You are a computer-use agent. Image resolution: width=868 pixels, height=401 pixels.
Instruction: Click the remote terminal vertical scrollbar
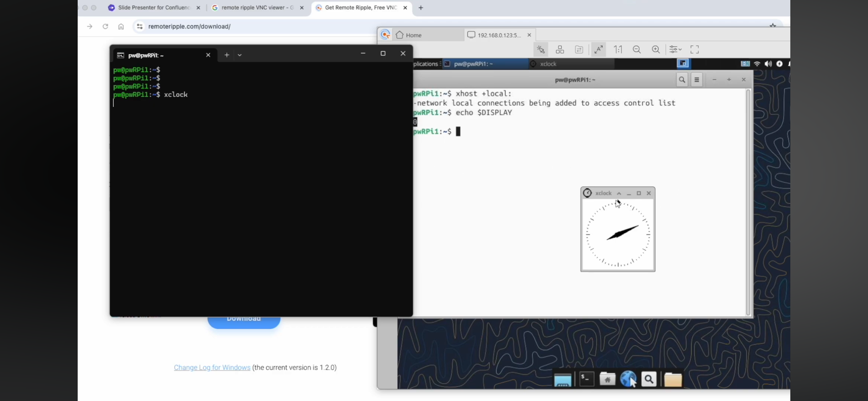click(x=748, y=201)
